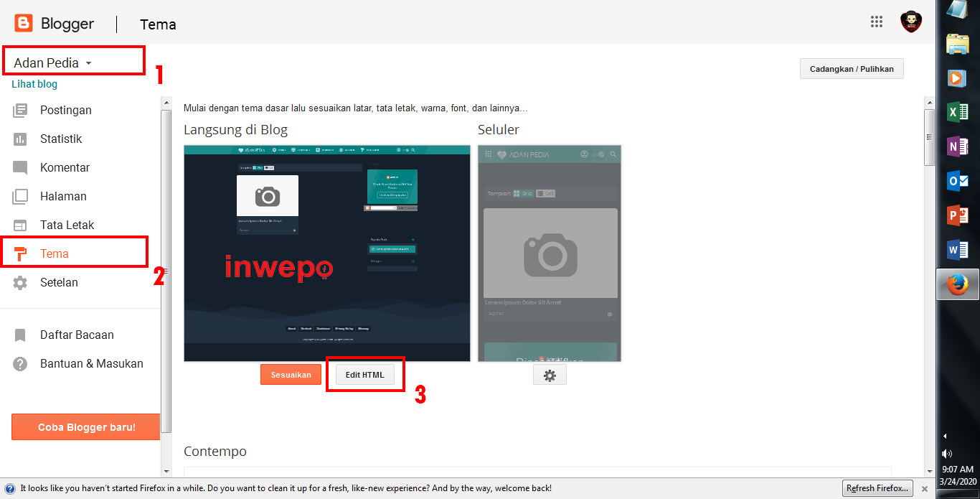Click the Komentar speech bubble icon

[x=20, y=168]
